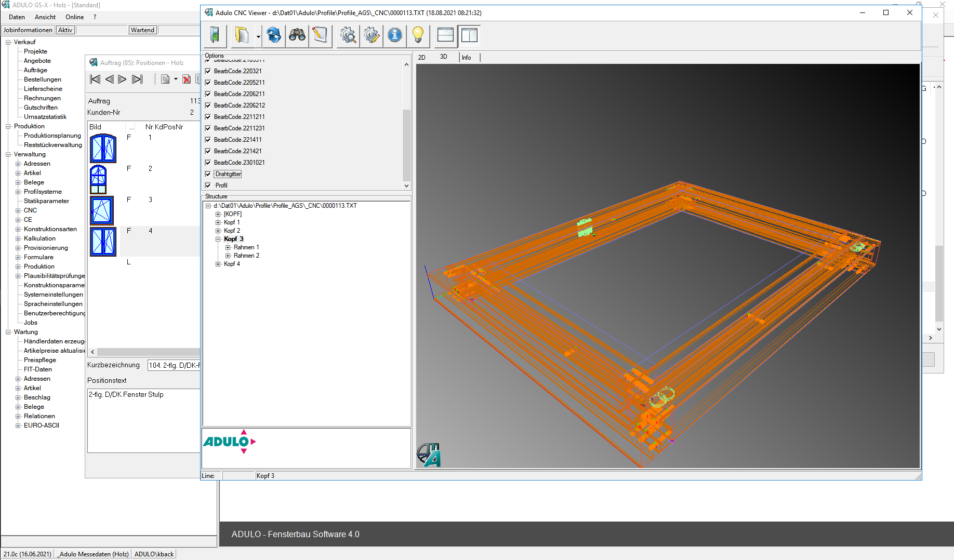Screen dimensions: 954x560
Task: Open Rechnungen in the sidebar tree
Action: point(42,98)
